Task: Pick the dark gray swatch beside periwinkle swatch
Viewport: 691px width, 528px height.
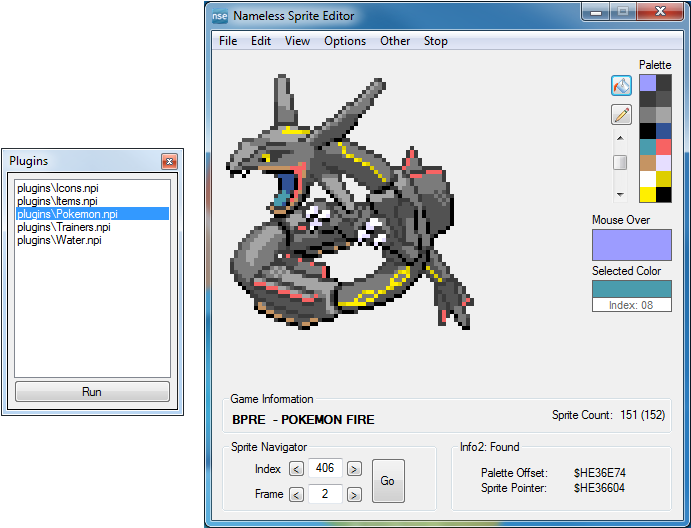Action: pyautogui.click(x=663, y=83)
